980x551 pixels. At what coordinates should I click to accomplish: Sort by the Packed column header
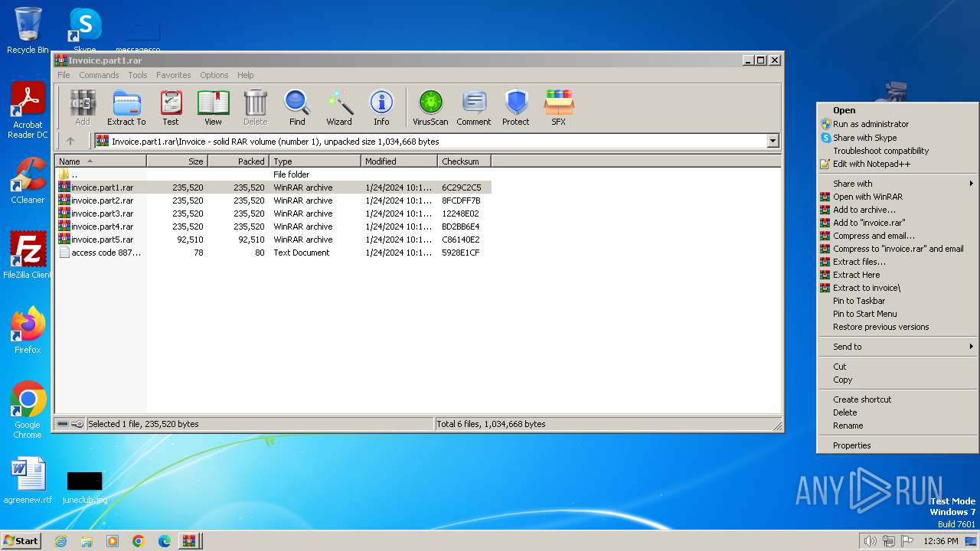point(238,161)
